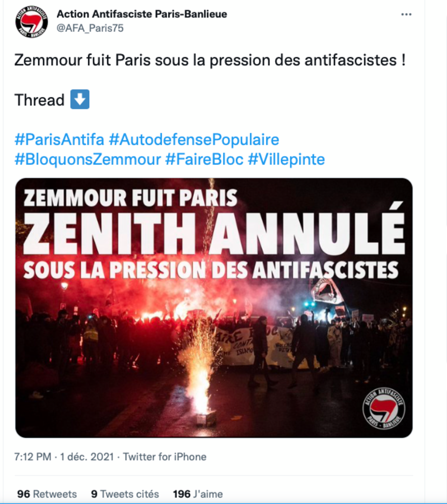
Task: Open the #AutodefensePopulaire hashtag
Action: pyautogui.click(x=194, y=140)
